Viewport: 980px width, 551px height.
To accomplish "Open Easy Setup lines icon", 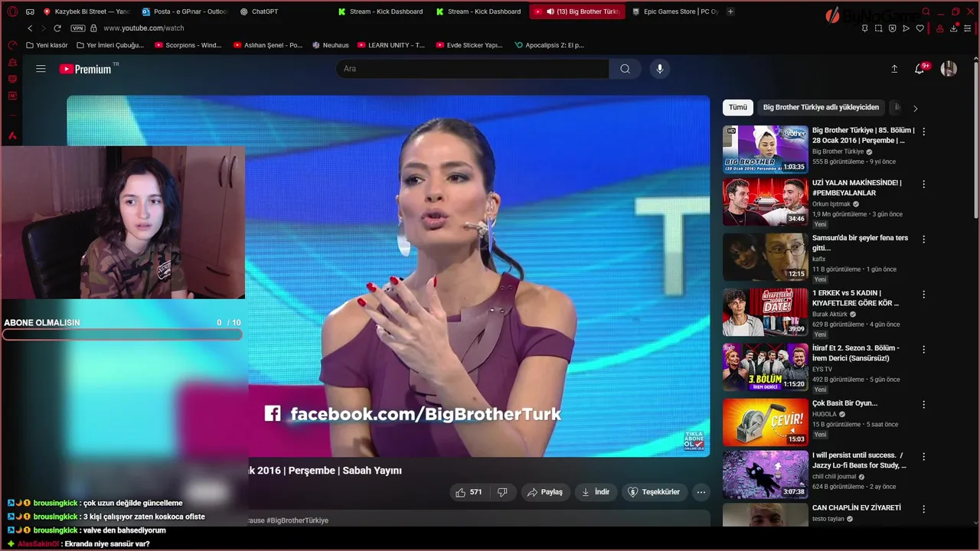I will click(x=969, y=28).
